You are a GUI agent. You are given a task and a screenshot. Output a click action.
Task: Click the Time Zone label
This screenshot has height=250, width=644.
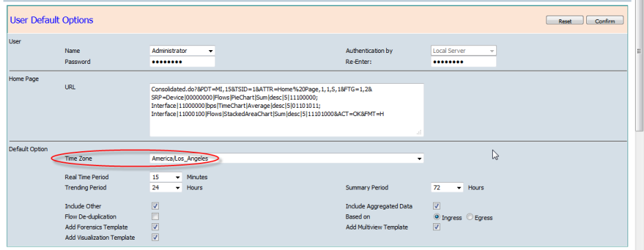point(79,158)
